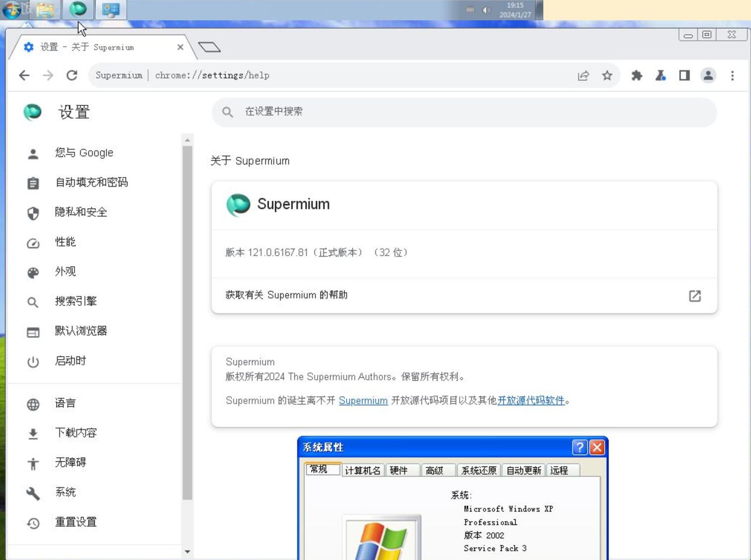The width and height of the screenshot is (751, 560).
Task: Switch to the 自动更新 tab
Action: coord(524,471)
